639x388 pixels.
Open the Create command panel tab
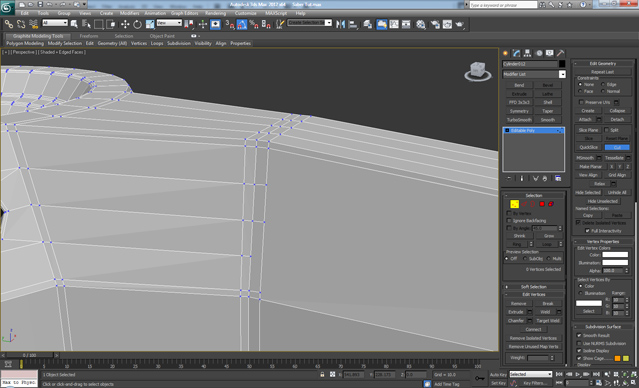pos(506,53)
